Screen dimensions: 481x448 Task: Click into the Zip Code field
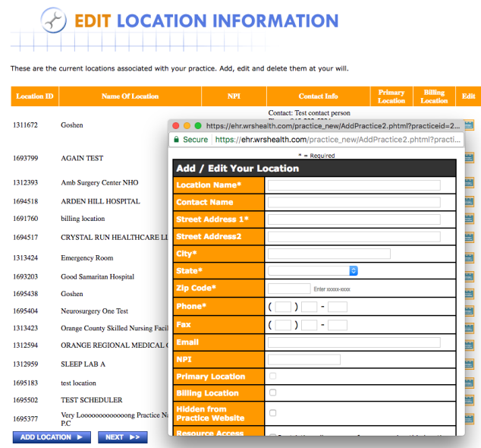289,289
